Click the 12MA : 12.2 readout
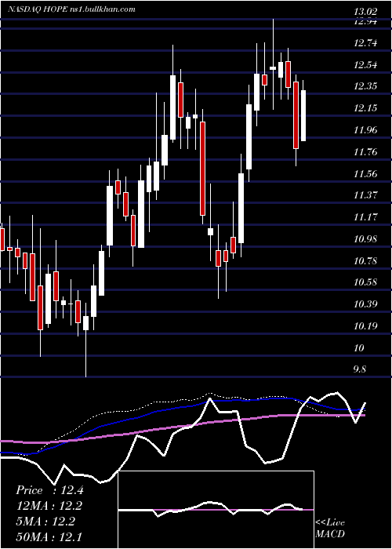Screen dimensions: 392x549 coord(49,506)
